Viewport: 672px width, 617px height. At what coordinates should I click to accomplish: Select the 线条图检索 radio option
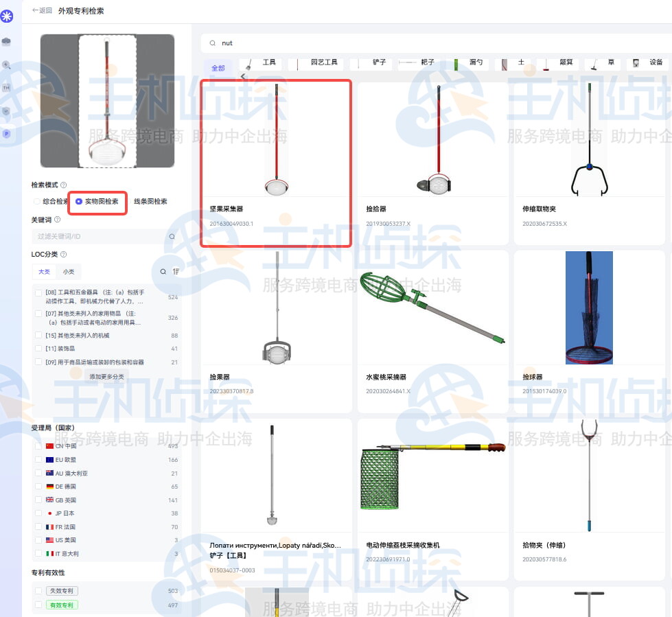point(150,202)
